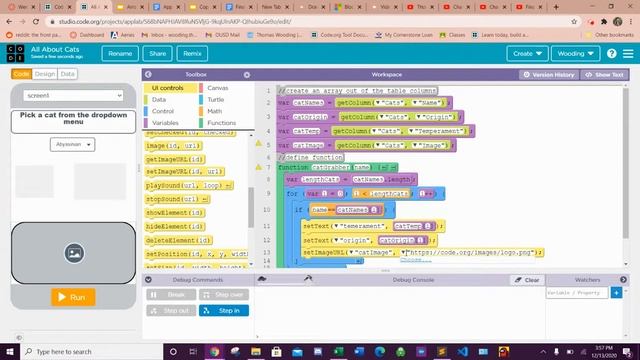Open Microsoft Edge from the taskbar
The height and width of the screenshot is (360, 640).
[380, 351]
